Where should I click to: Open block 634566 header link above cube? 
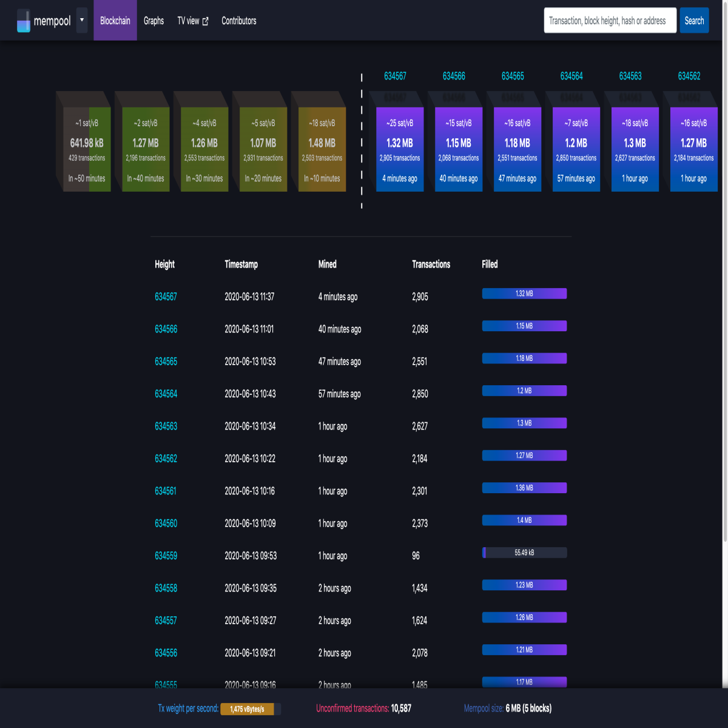(454, 76)
